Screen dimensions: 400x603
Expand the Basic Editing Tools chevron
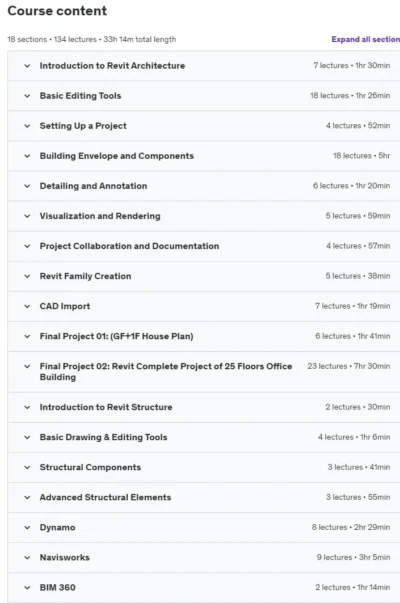tap(27, 96)
